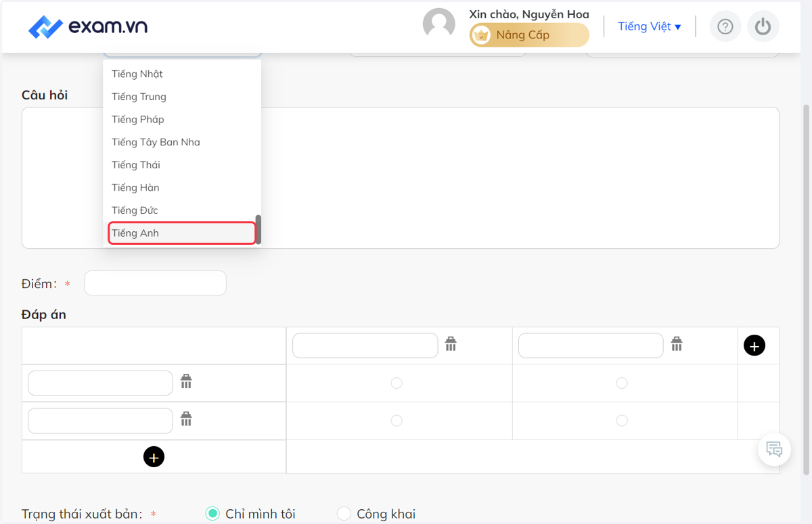
Task: Delete the first answer column with trash icon
Action: [x=451, y=344]
